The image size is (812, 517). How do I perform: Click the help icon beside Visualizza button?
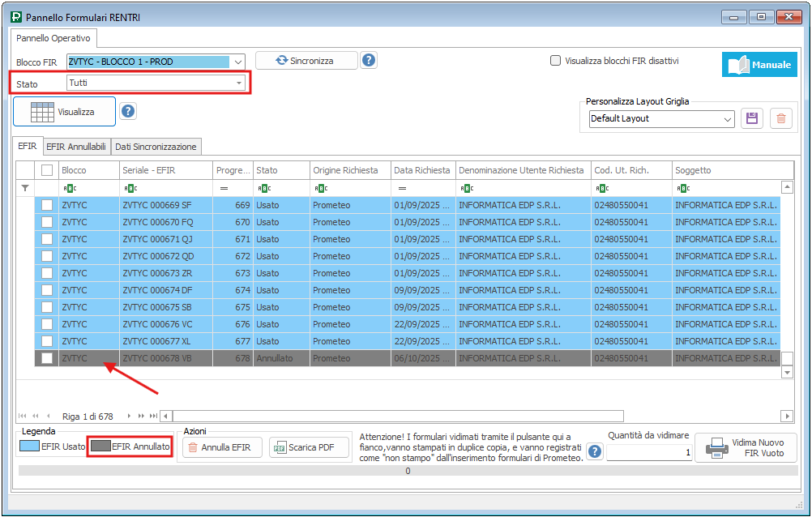coord(128,112)
